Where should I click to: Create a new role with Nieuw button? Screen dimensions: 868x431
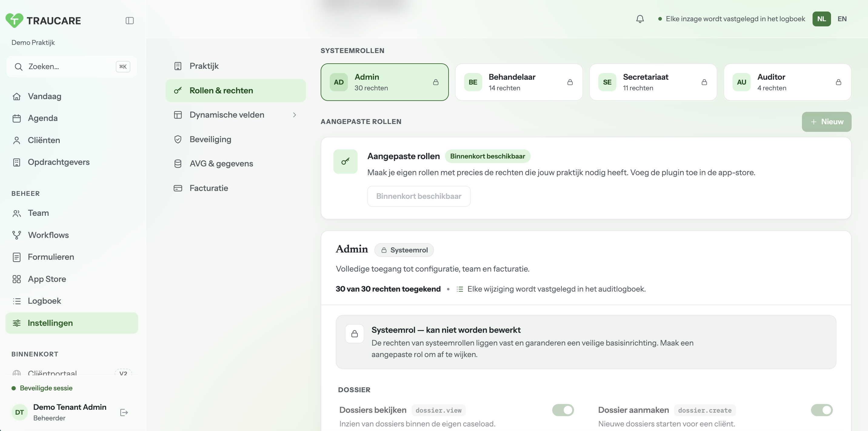pyautogui.click(x=826, y=122)
